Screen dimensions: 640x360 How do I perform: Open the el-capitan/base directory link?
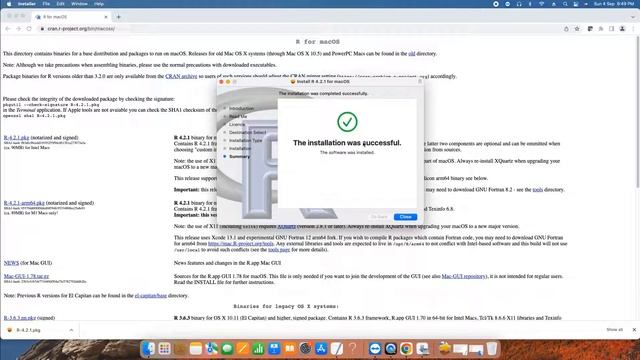(x=151, y=296)
